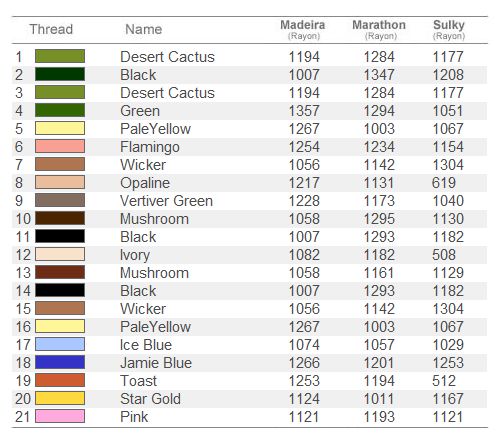The height and width of the screenshot is (438, 500).
Task: Select the Star Gold color swatch
Action: pos(60,398)
